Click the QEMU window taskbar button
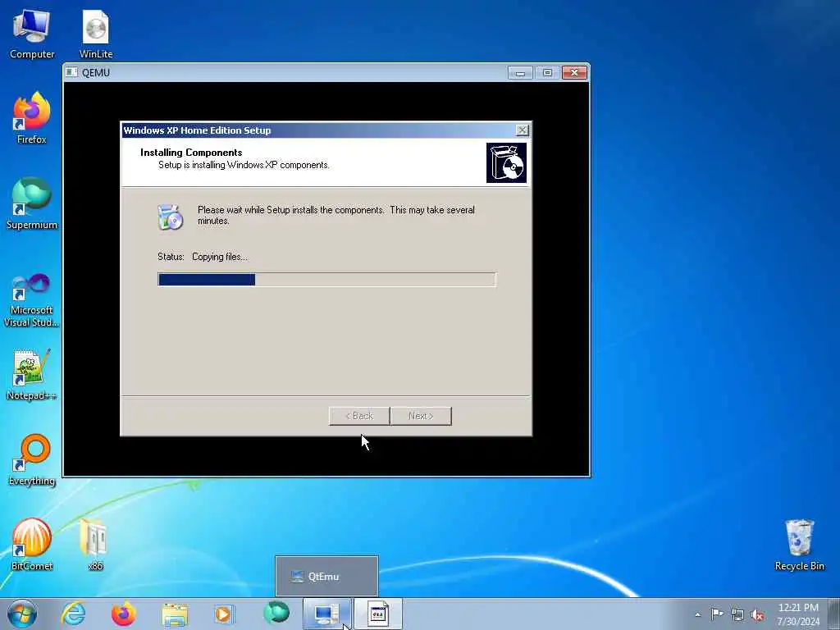This screenshot has width=840, height=630. tap(377, 614)
